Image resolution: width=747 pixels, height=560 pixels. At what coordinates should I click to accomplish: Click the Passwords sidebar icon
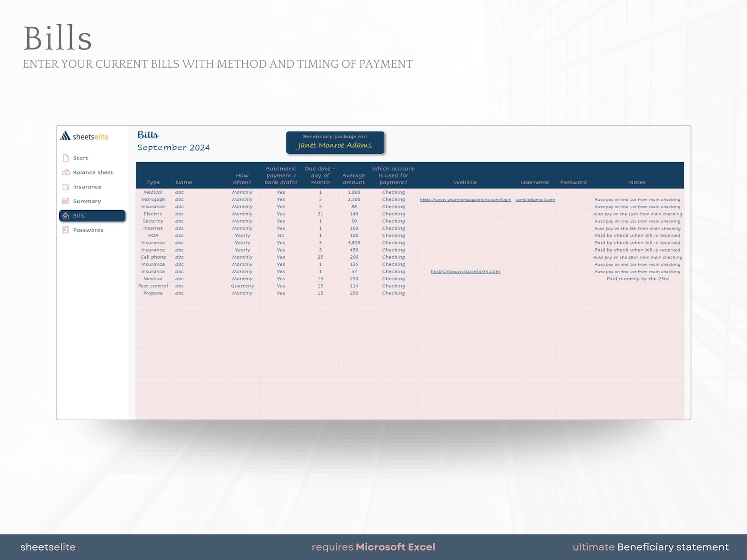pyautogui.click(x=66, y=230)
